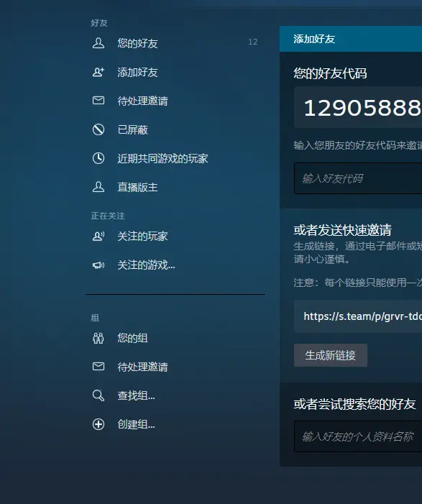This screenshot has width=422, height=504.
Task: Click the followed players icon beside 关注的玩家
Action: point(98,237)
